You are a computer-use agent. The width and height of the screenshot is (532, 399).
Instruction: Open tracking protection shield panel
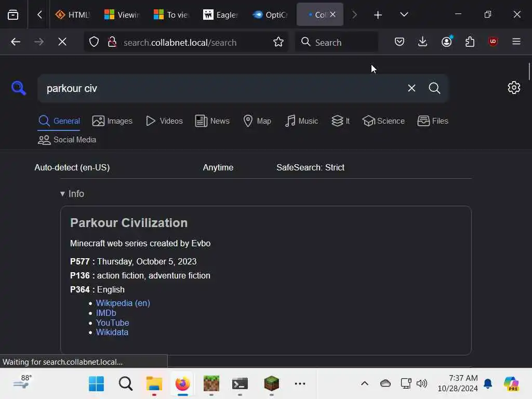pos(94,42)
